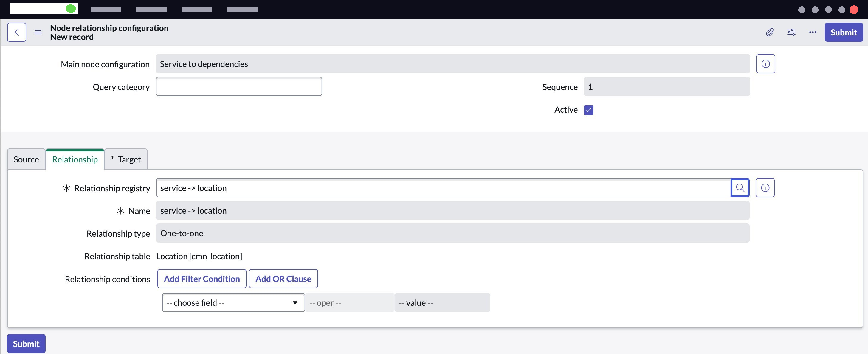
Task: Click the green status indicator dot
Action: click(x=71, y=9)
